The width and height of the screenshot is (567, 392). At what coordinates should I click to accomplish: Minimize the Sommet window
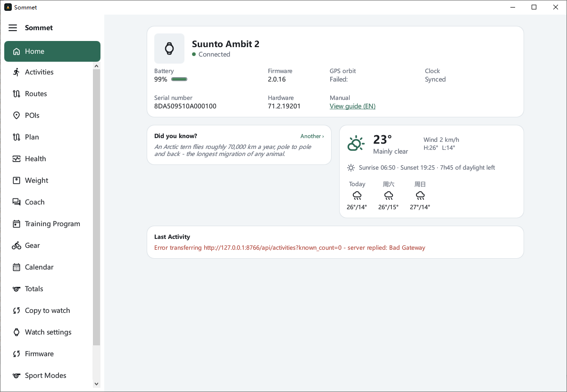pos(512,7)
